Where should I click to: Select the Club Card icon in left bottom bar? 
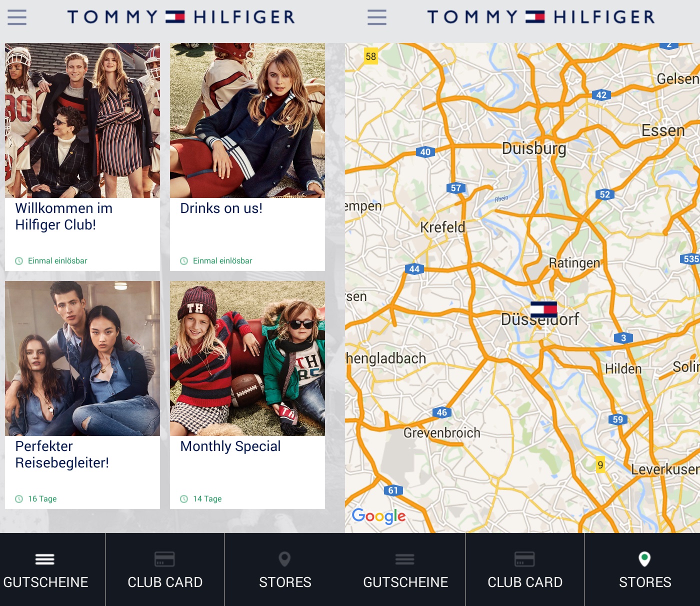pos(164,559)
